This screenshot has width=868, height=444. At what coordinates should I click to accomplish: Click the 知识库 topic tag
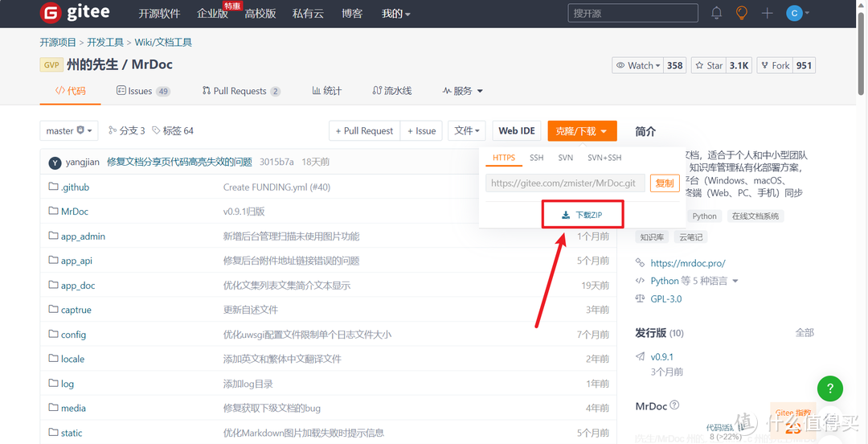(652, 237)
